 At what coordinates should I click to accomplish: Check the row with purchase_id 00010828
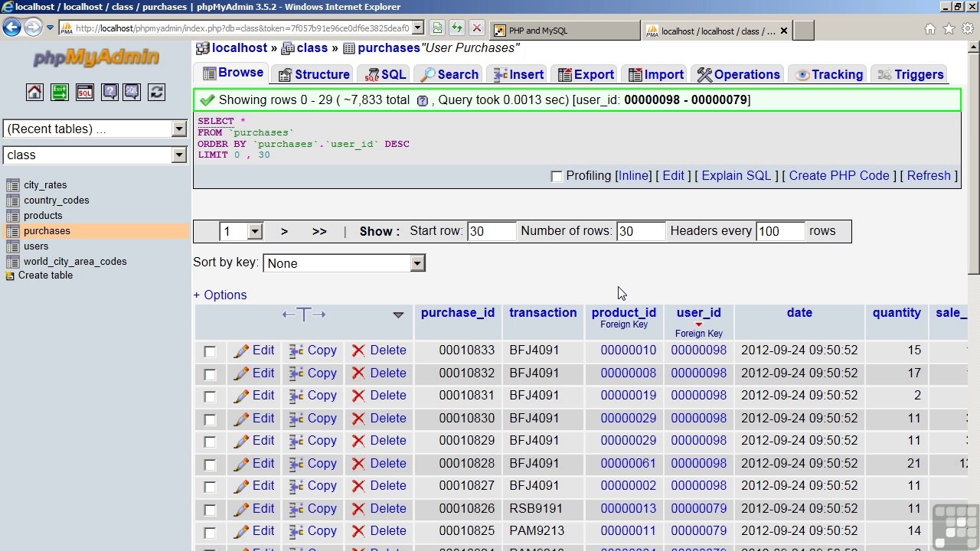pos(210,465)
